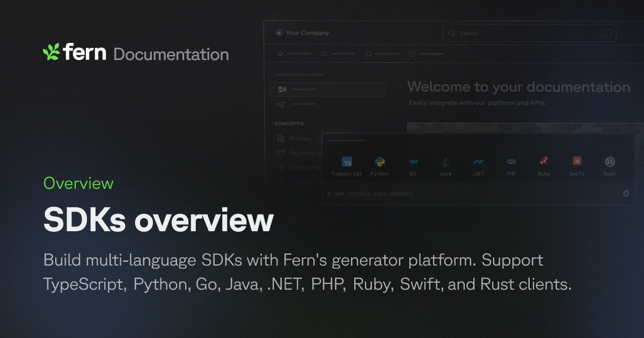Open Entities in the Concepts section
Image resolution: width=644 pixels, height=338 pixels.
[301, 138]
